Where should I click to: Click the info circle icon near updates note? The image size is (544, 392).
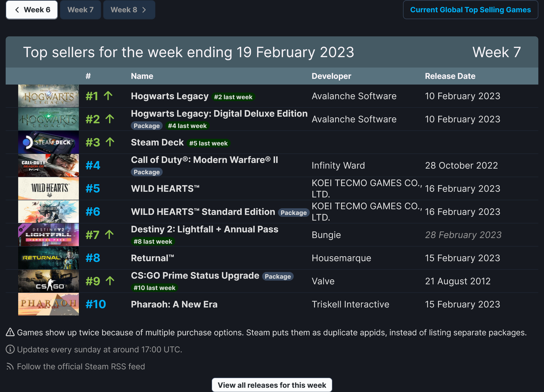pyautogui.click(x=10, y=349)
